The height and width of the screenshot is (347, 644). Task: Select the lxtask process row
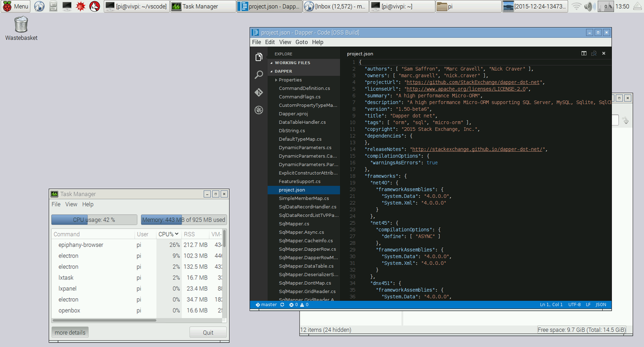(137, 278)
